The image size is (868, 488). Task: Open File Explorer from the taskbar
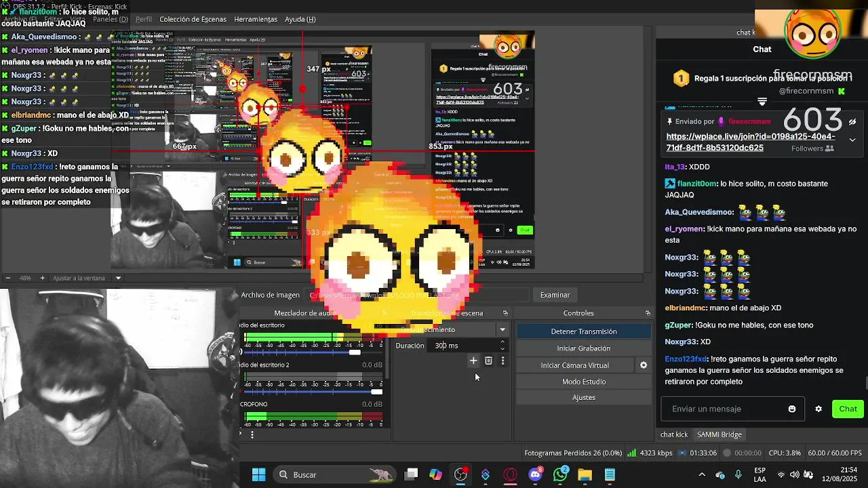pos(585,474)
